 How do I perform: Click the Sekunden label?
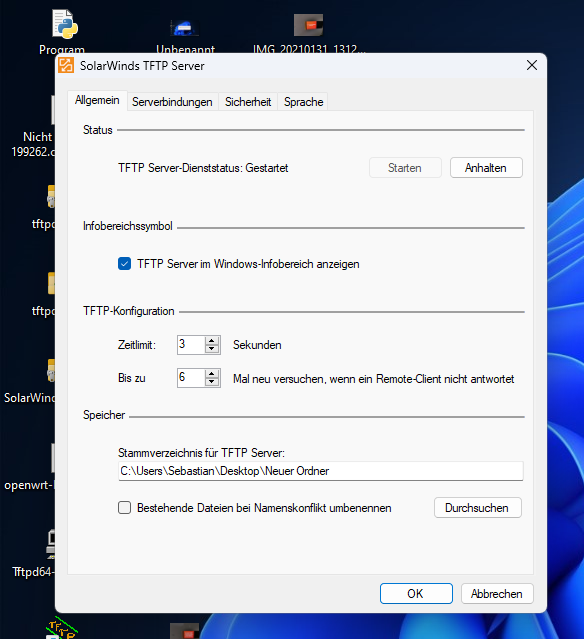click(x=257, y=345)
